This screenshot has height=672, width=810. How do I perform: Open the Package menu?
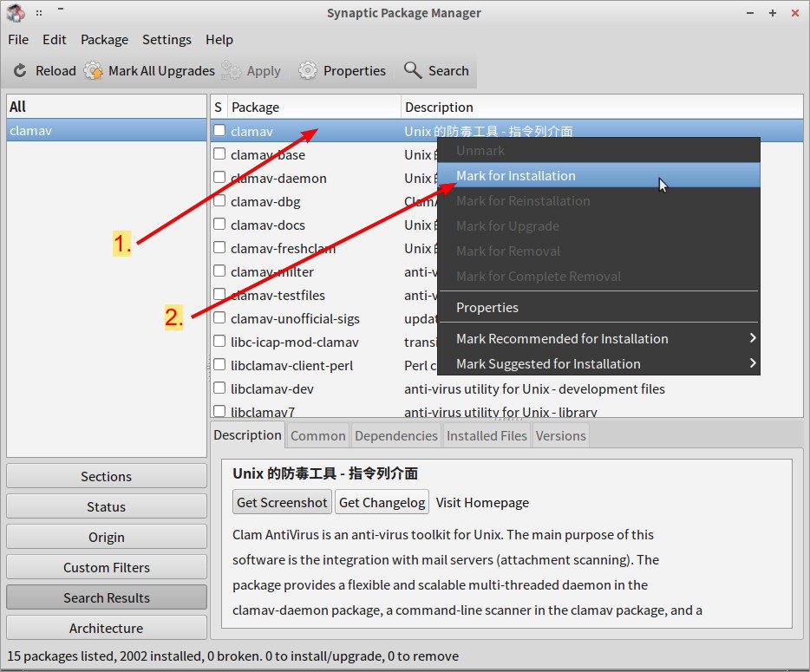pos(104,40)
